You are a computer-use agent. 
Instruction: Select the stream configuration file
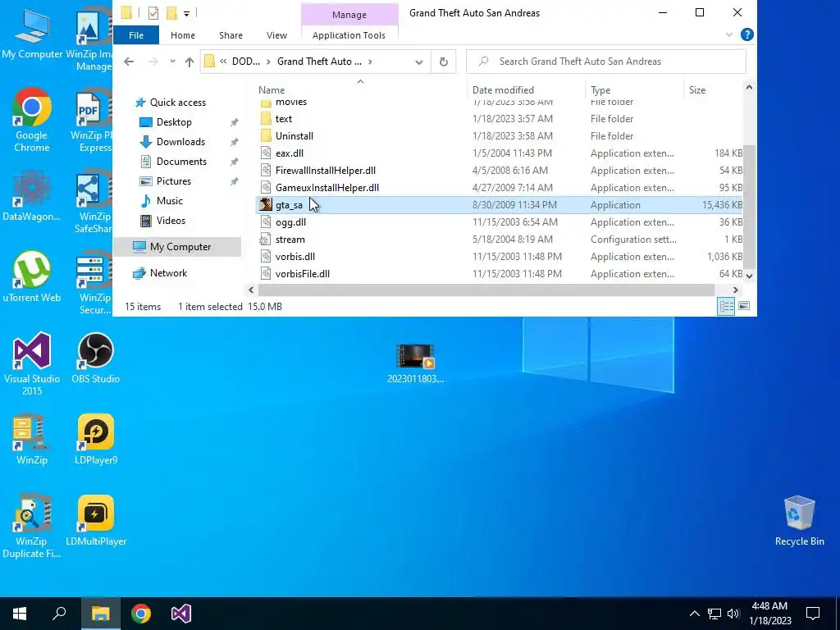point(290,240)
